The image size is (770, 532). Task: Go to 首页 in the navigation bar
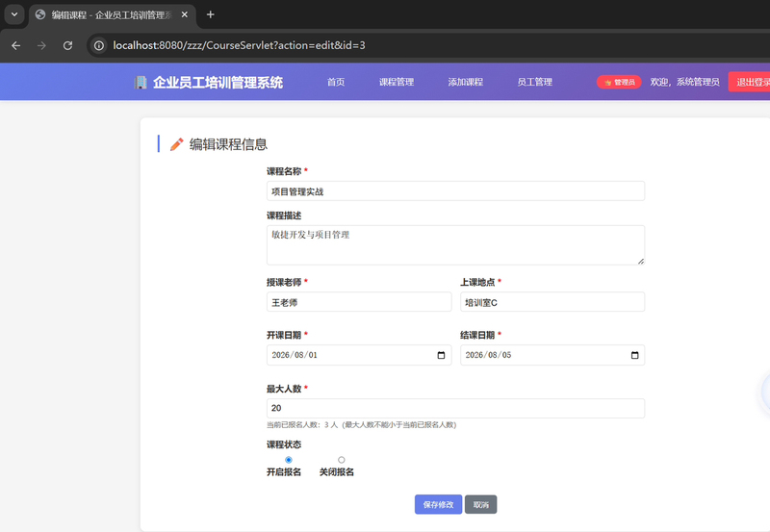click(336, 82)
